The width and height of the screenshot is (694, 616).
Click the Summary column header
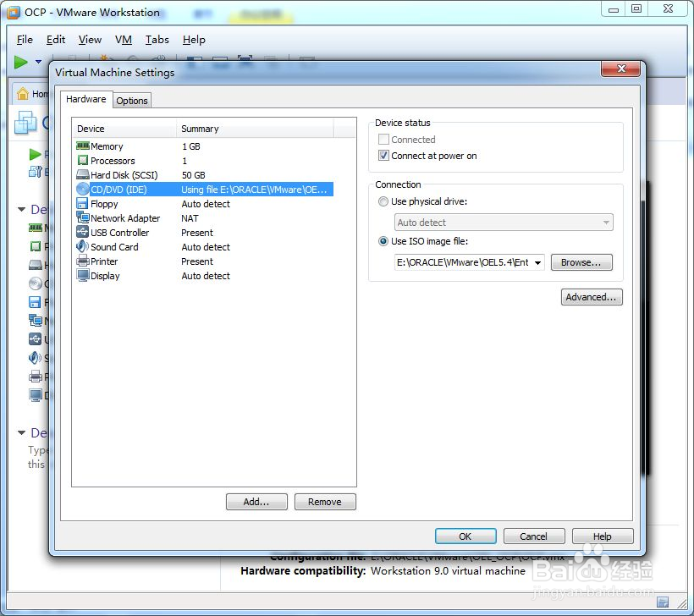(x=255, y=129)
